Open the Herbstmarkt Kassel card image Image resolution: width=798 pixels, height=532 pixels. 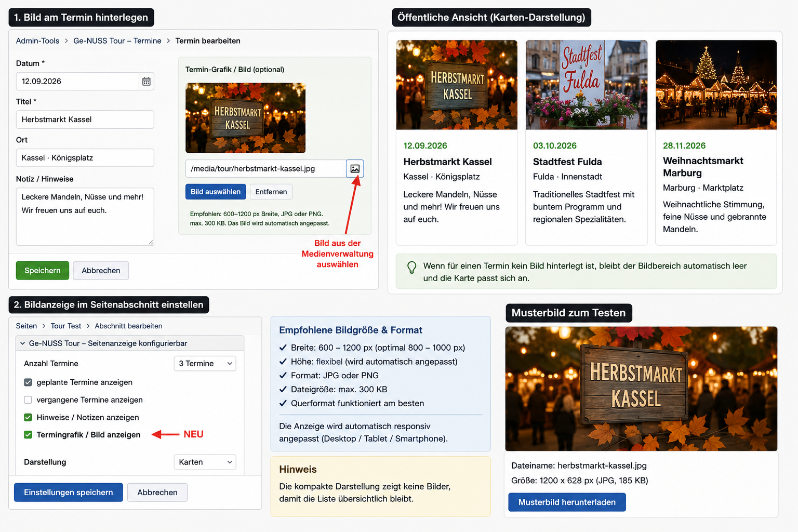(x=457, y=85)
